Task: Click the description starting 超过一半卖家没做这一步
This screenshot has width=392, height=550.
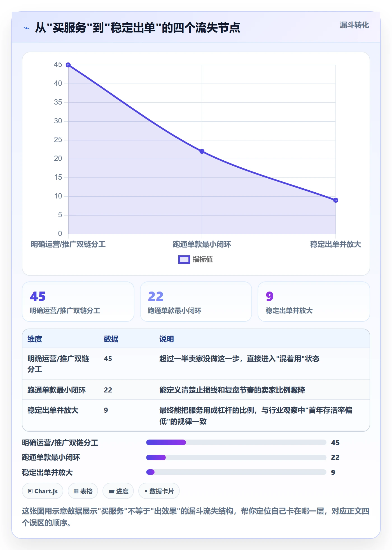Action: [239, 359]
